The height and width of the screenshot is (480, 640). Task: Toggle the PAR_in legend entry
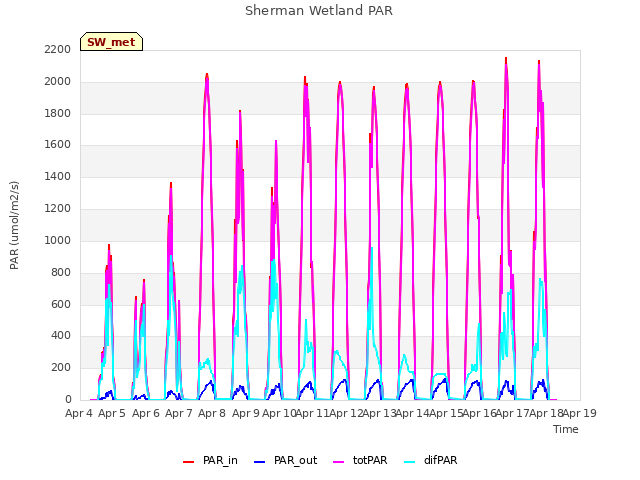210,460
